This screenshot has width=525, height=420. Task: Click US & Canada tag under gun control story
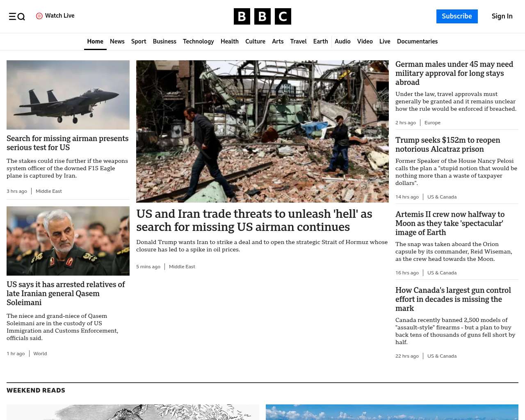pyautogui.click(x=442, y=356)
